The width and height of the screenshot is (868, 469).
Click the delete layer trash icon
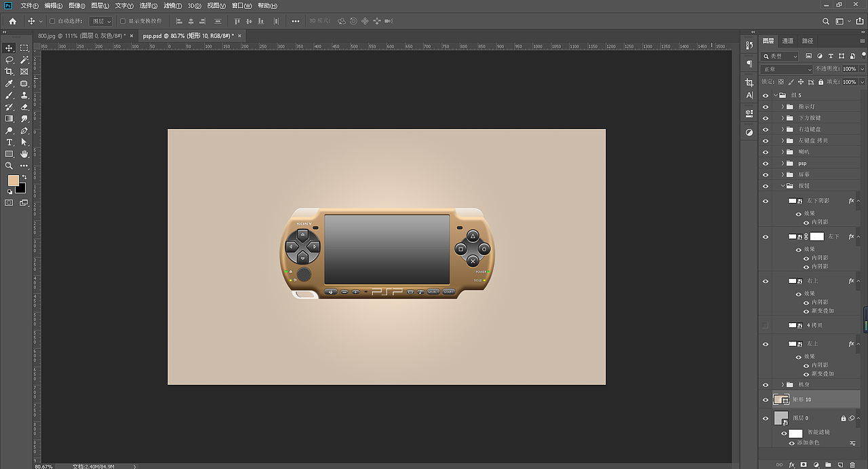tap(852, 465)
